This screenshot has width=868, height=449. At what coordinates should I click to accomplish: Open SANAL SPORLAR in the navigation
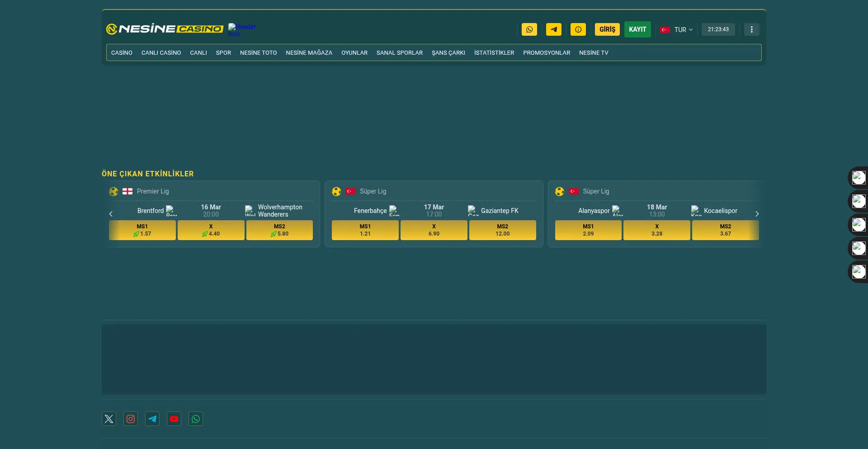click(400, 52)
